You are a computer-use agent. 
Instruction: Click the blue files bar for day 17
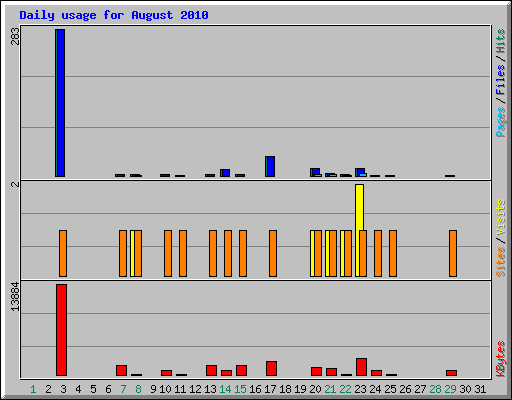coord(271,166)
